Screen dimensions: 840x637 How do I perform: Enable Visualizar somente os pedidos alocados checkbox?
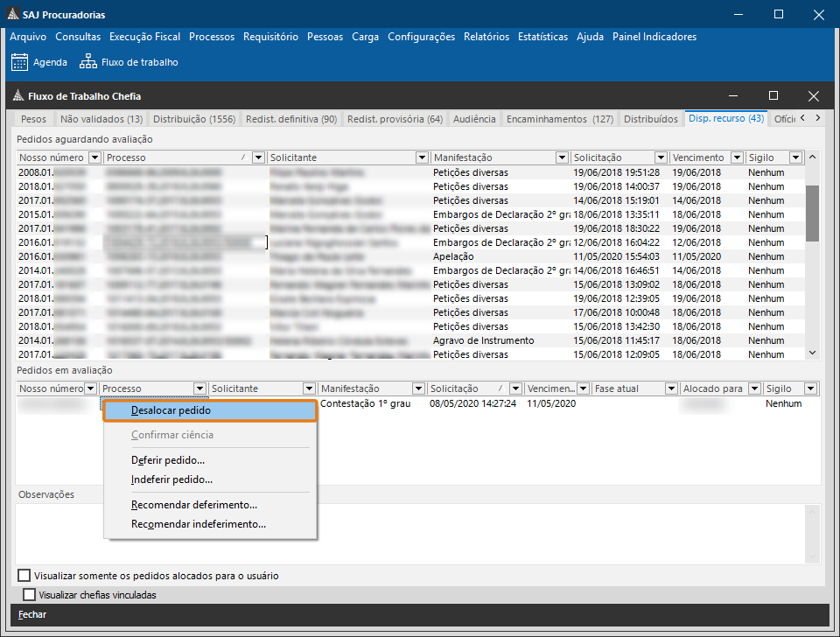pyautogui.click(x=24, y=576)
